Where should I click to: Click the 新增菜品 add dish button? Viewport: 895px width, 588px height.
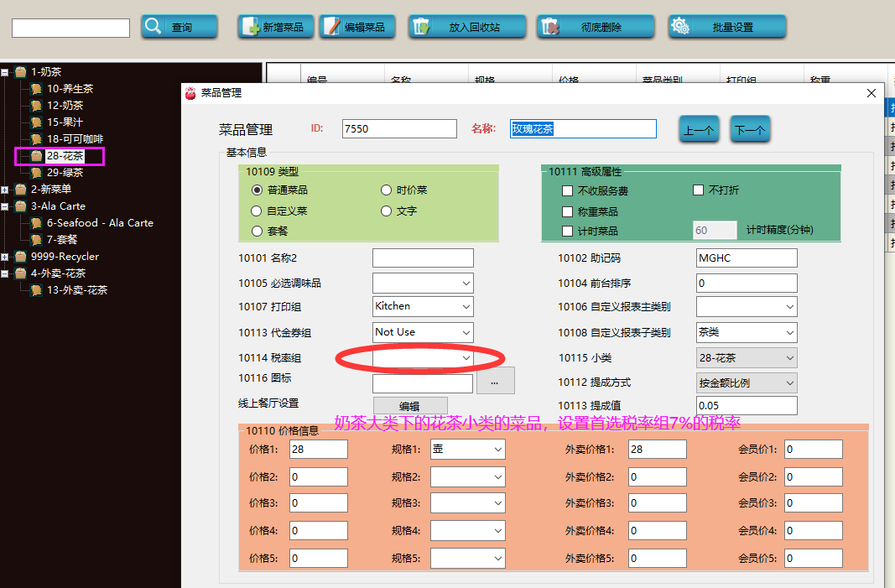pyautogui.click(x=276, y=26)
